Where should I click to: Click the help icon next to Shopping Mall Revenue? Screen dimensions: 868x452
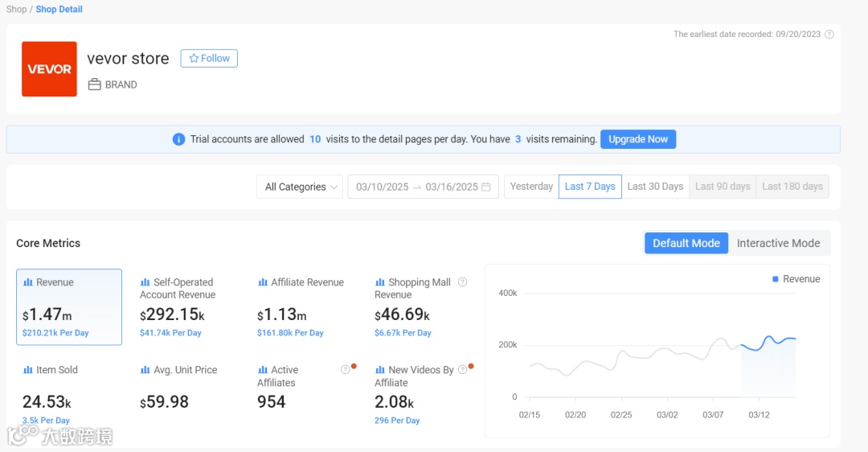(x=463, y=282)
